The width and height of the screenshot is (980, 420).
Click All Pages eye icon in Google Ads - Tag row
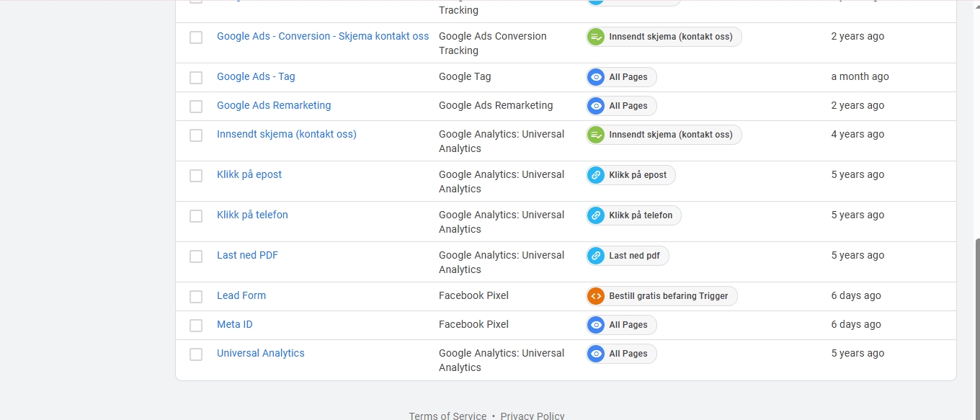pos(596,77)
